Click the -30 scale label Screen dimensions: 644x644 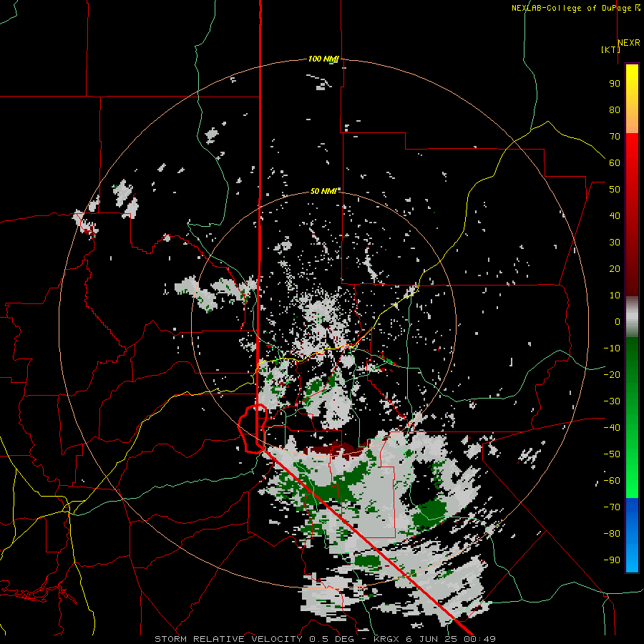click(612, 401)
